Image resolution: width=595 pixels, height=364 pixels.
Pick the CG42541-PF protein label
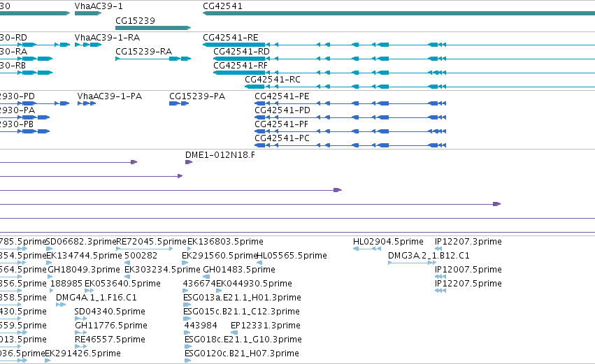pos(281,124)
